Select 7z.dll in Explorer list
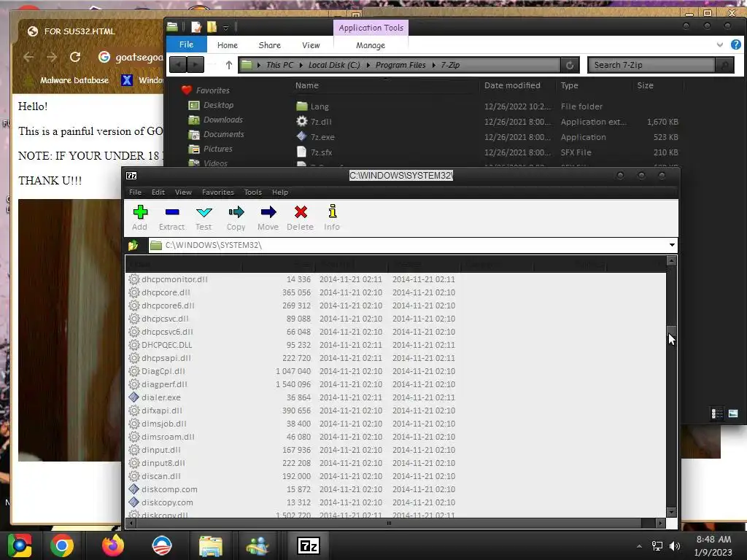The width and height of the screenshot is (747, 560). point(314,122)
